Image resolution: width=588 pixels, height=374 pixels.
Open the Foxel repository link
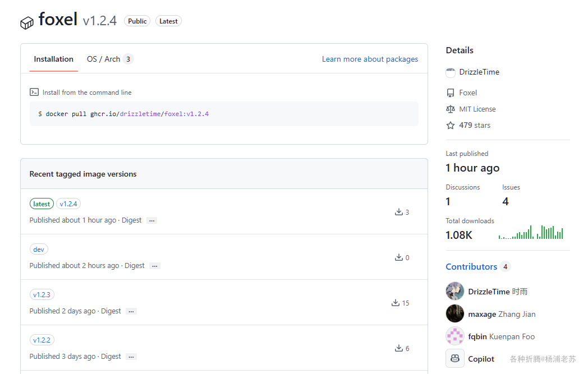pos(467,93)
